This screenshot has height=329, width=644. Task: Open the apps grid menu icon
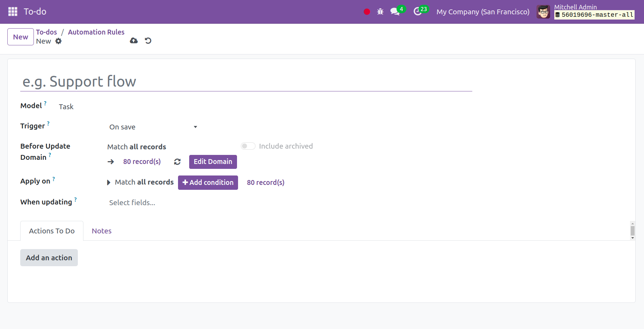(x=13, y=12)
